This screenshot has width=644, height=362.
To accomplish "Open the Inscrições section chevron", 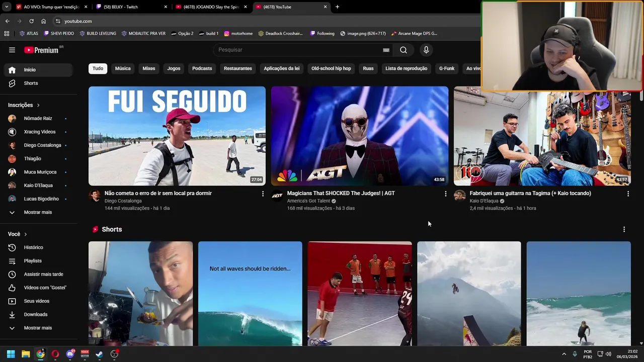I will (38, 105).
